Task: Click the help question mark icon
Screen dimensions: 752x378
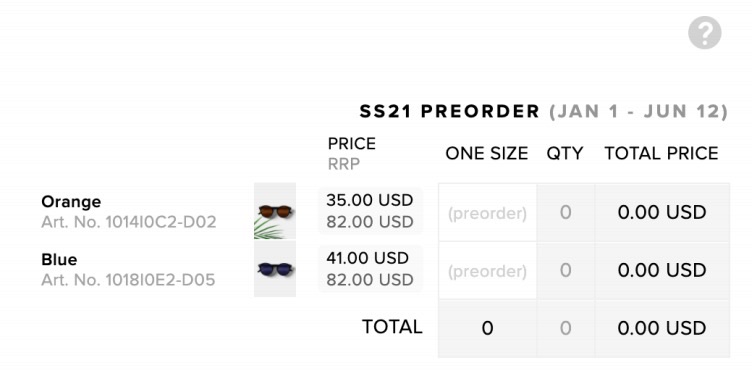Action: 705,33
